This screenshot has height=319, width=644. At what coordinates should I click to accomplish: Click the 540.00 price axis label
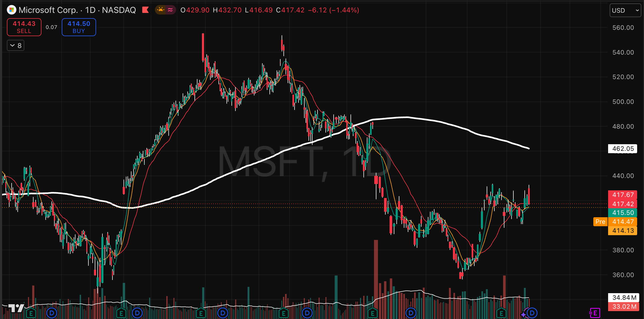click(x=623, y=52)
